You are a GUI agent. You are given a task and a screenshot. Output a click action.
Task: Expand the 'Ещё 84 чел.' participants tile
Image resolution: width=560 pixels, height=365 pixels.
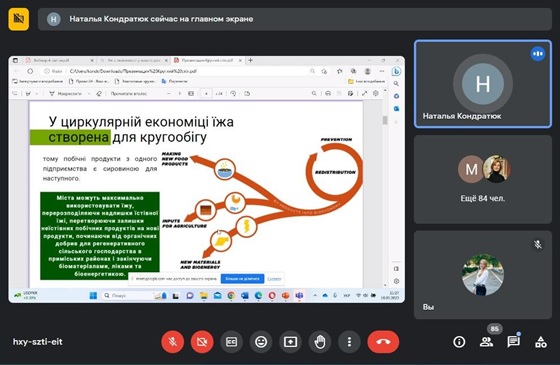coord(483,179)
